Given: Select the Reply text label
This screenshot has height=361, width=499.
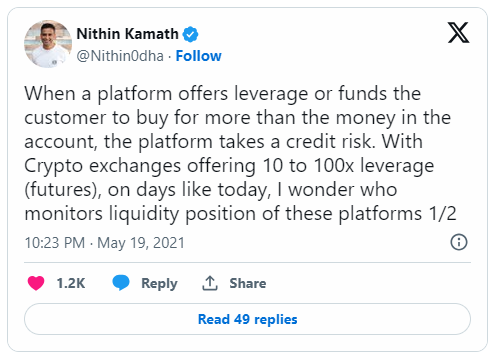Looking at the screenshot, I should tap(159, 284).
